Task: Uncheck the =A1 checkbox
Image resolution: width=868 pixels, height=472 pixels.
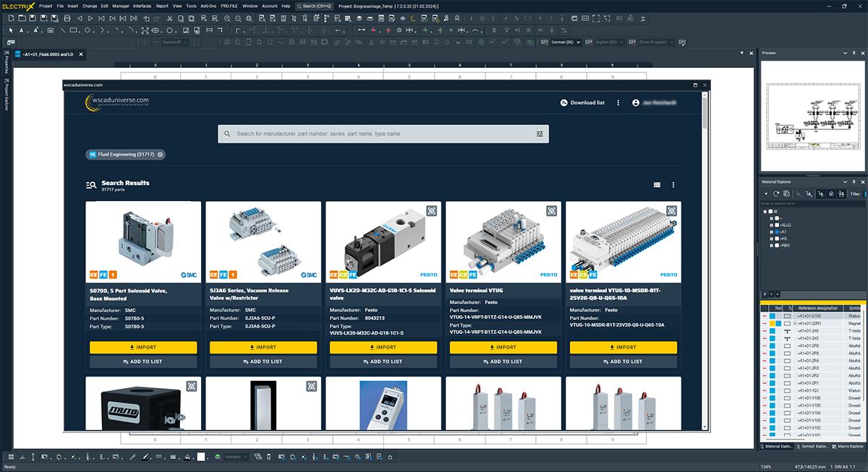Action: coord(778,231)
